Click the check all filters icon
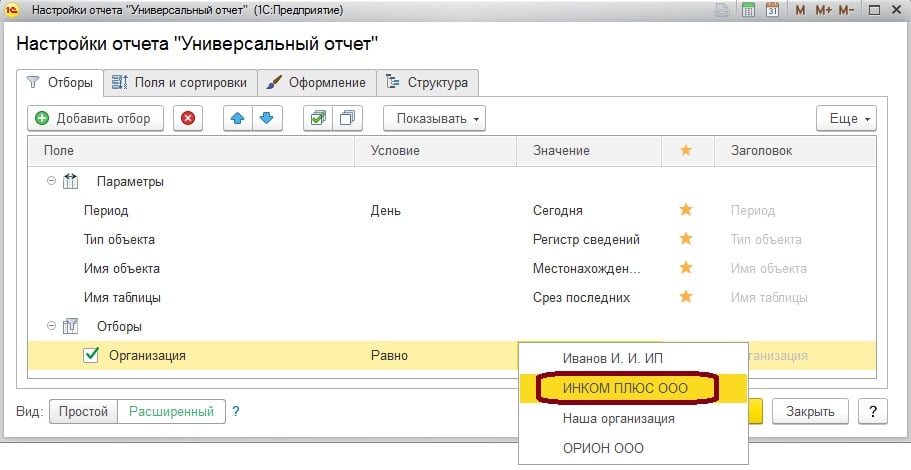 point(318,118)
